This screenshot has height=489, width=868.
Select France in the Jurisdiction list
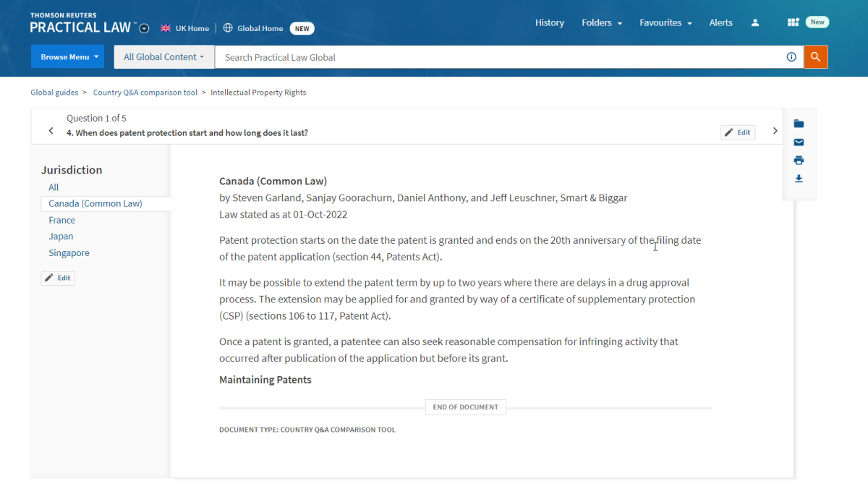coord(62,220)
